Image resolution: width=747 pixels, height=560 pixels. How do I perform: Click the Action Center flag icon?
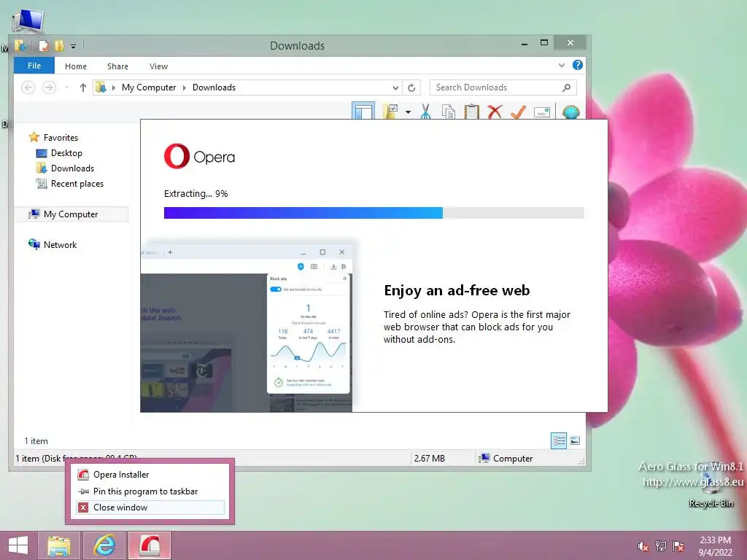pyautogui.click(x=678, y=546)
